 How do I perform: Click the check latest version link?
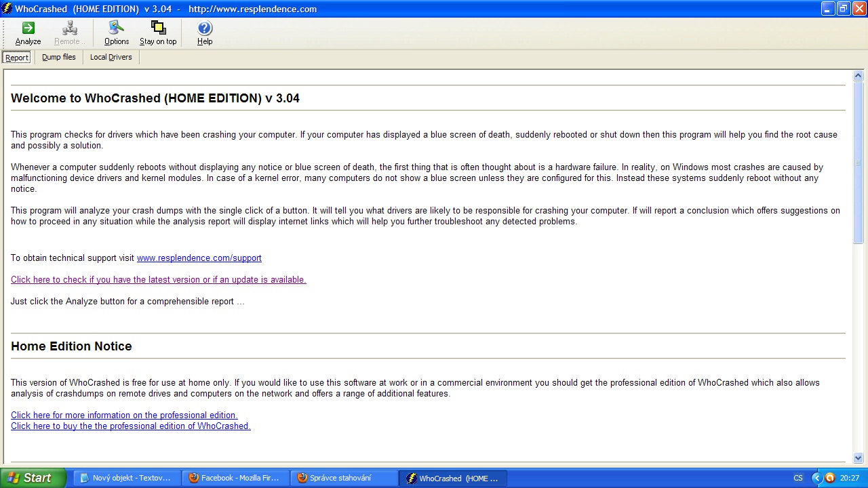(x=159, y=280)
